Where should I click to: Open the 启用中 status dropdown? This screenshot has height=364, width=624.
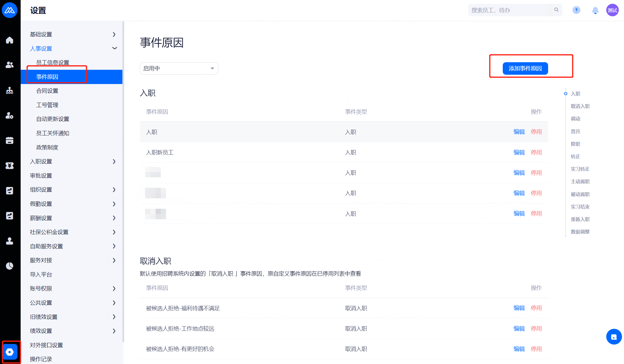179,68
